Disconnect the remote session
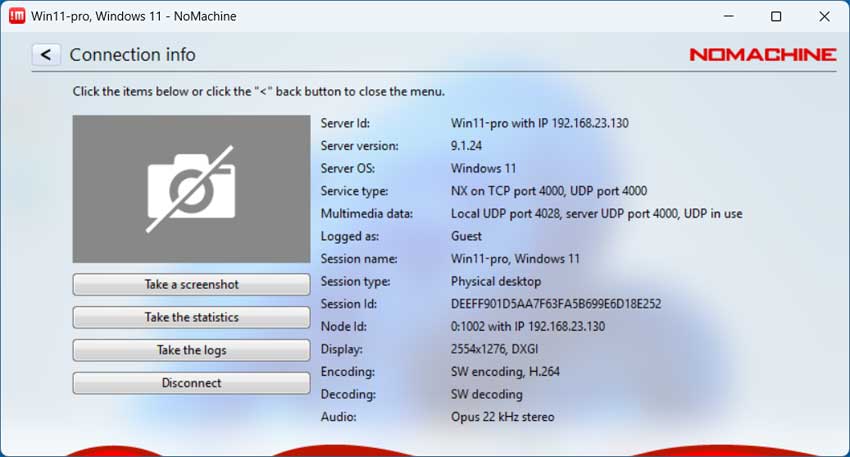The width and height of the screenshot is (850, 457). (x=191, y=383)
